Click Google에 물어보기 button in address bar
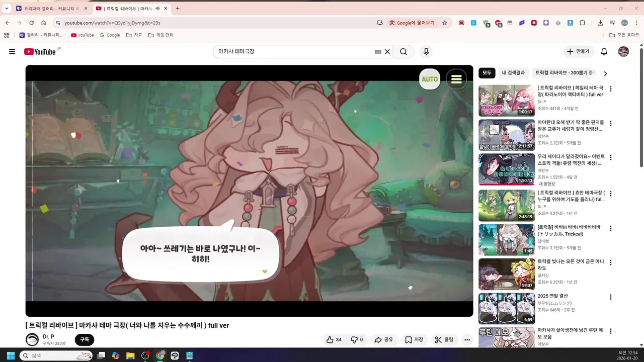Viewport: 644px width, 362px height. [412, 23]
